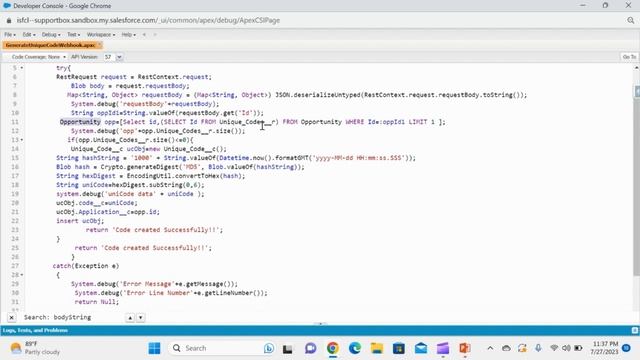
Task: Open the clock showing 11:37 PM
Action: point(604,348)
